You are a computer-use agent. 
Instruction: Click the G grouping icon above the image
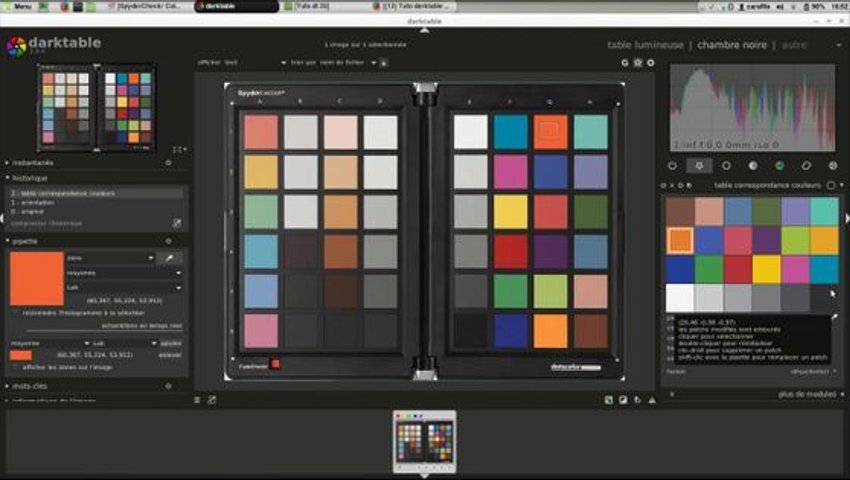pyautogui.click(x=624, y=63)
